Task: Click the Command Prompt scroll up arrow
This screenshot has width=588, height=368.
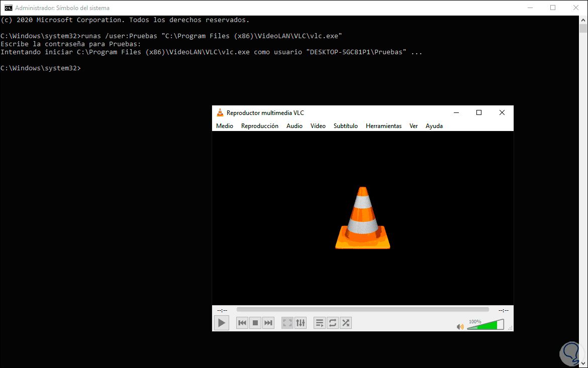Action: (583, 20)
